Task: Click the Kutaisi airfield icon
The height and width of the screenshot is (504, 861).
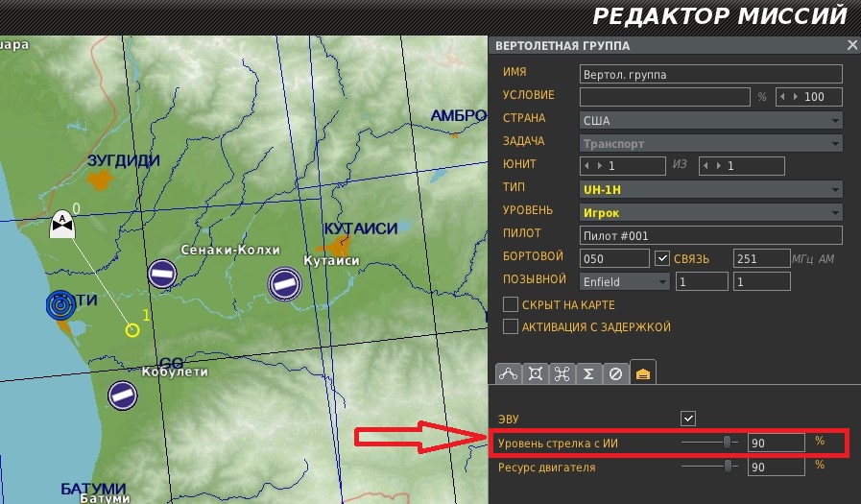Action: click(284, 284)
